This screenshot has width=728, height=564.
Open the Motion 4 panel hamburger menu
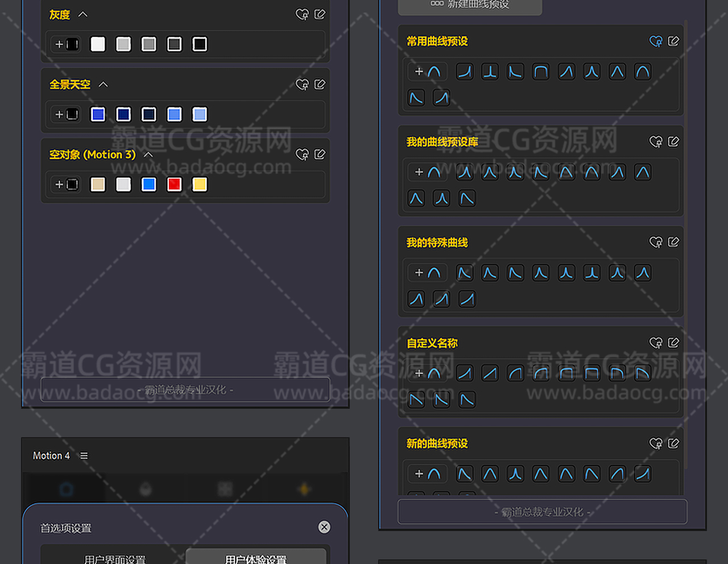click(84, 455)
